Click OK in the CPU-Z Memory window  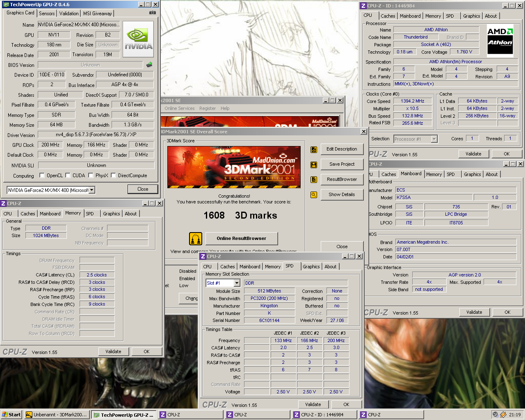[x=146, y=352]
